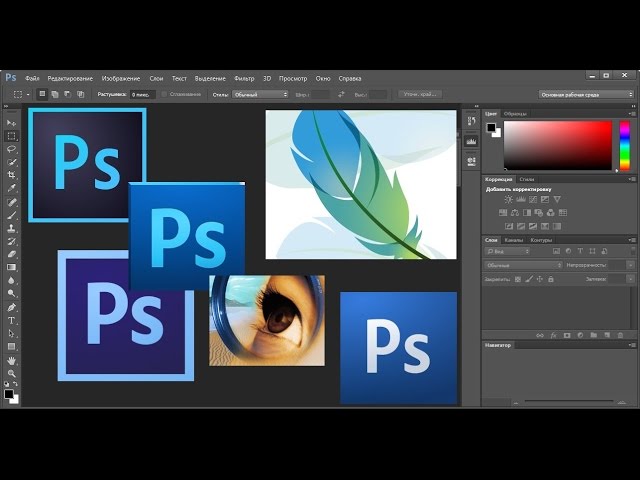The width and height of the screenshot is (640, 480).
Task: Add a Color Balance adjustment
Action: click(515, 213)
